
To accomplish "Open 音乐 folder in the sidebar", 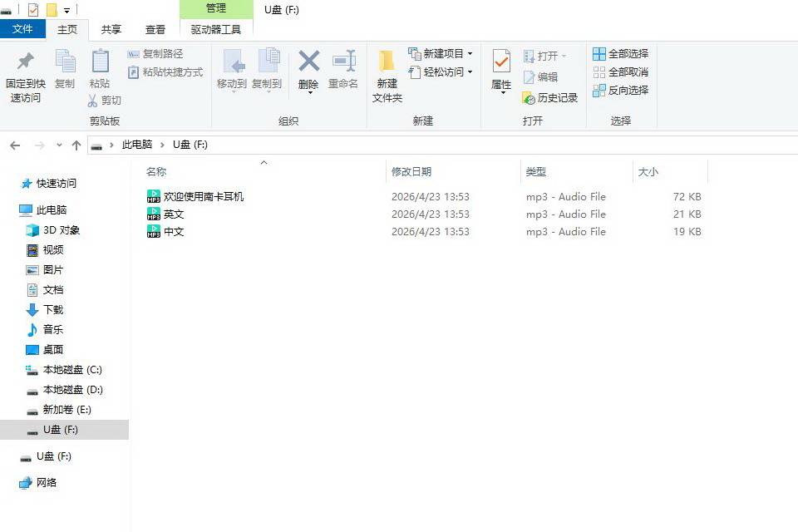I will point(45,329).
